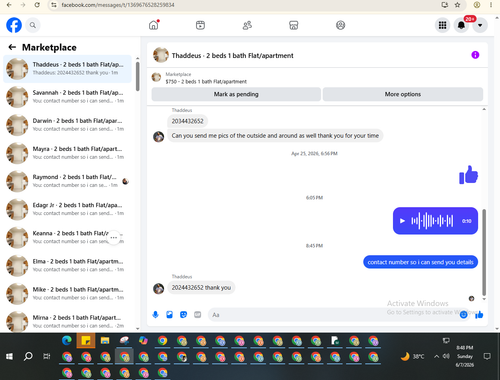Open the Reels video icon
The image size is (500, 380).
tap(200, 25)
